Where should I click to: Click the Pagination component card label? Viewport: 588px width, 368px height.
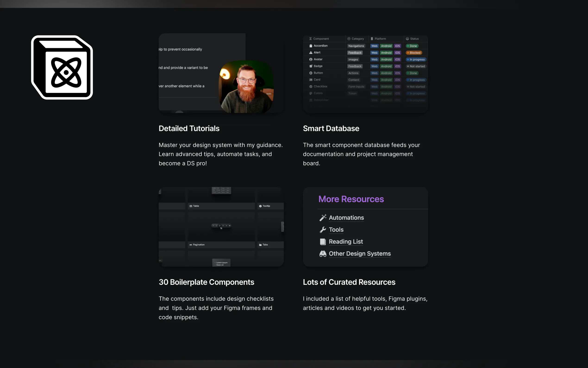[x=198, y=245]
